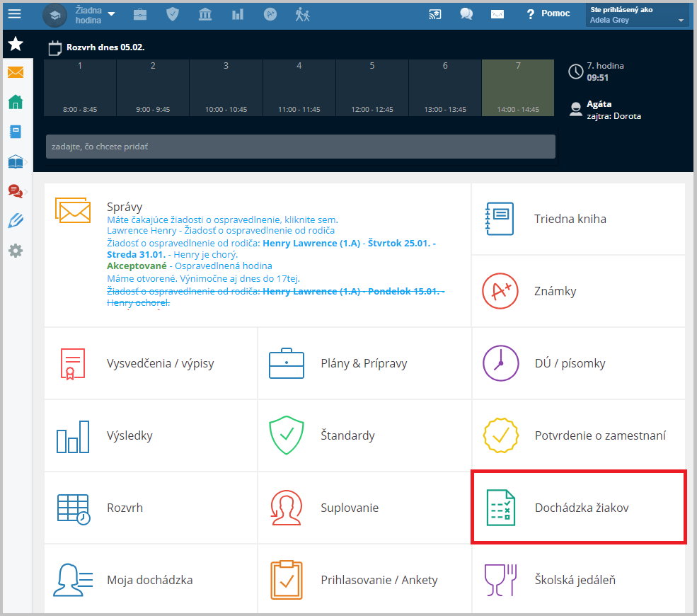Open the orange envelope sidebar icon

coord(16,72)
